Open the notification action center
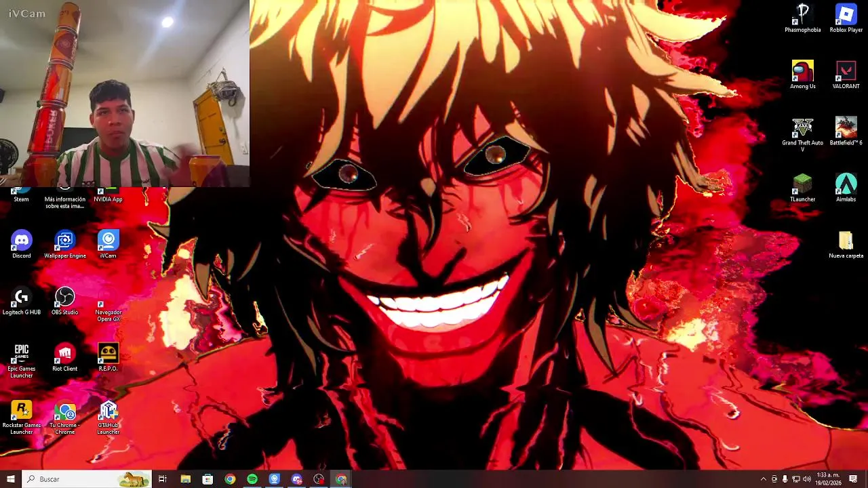 [853, 479]
